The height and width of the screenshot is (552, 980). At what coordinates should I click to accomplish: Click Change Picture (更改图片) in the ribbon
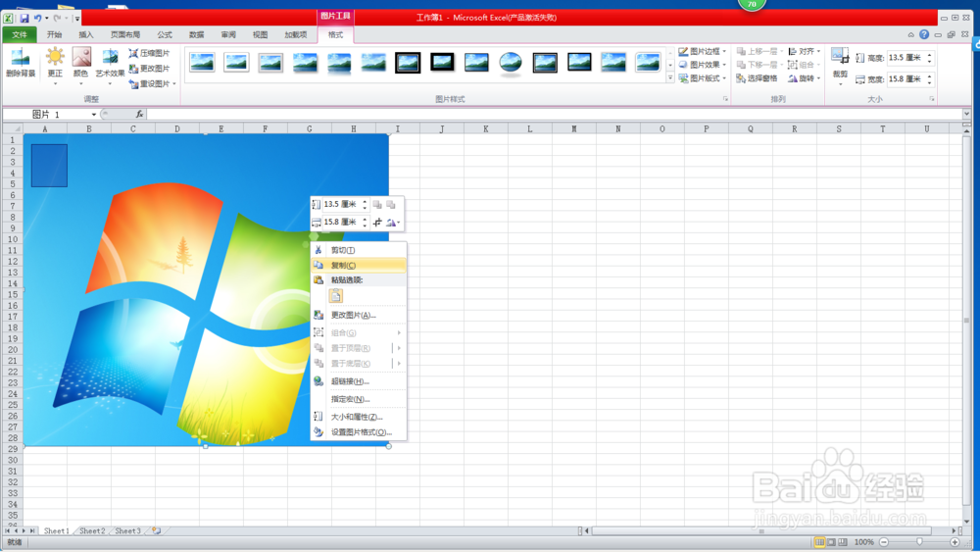(x=149, y=68)
